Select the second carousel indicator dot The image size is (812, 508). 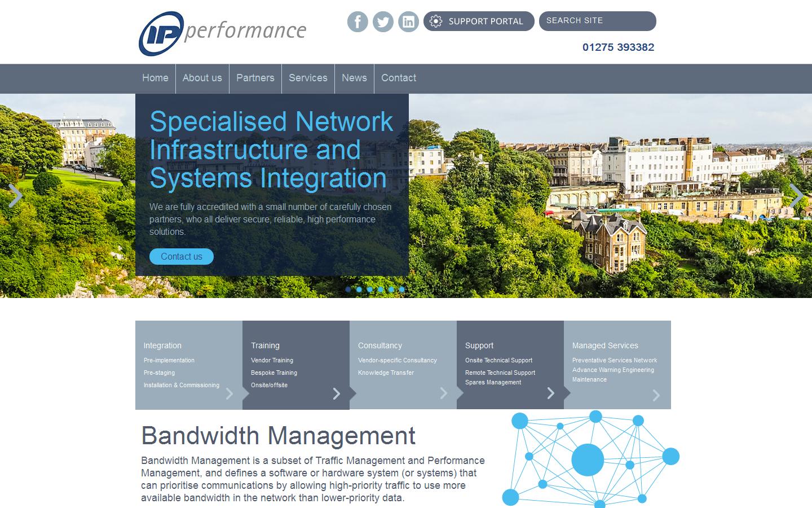pos(359,289)
